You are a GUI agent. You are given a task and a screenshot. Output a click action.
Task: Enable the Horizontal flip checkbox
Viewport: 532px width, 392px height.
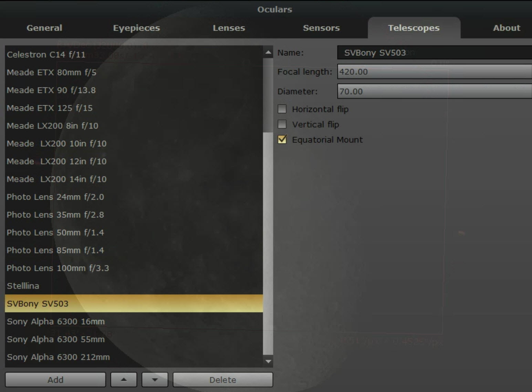[x=282, y=109]
